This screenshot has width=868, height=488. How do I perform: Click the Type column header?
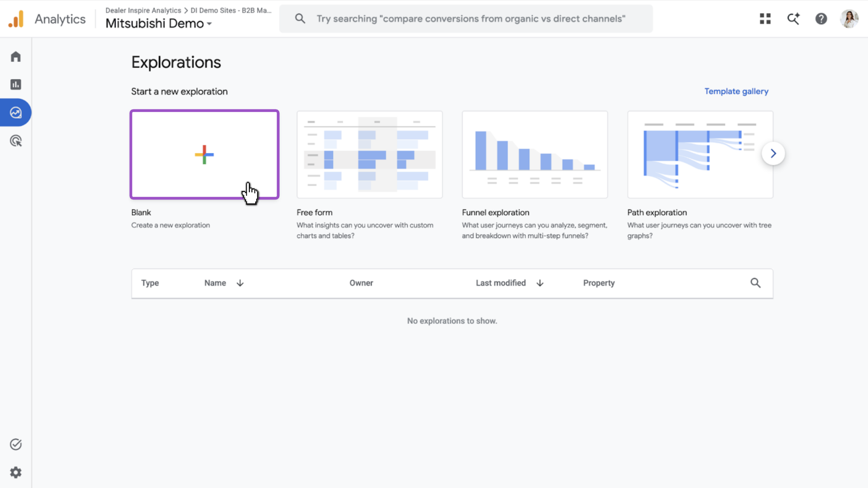click(x=150, y=283)
